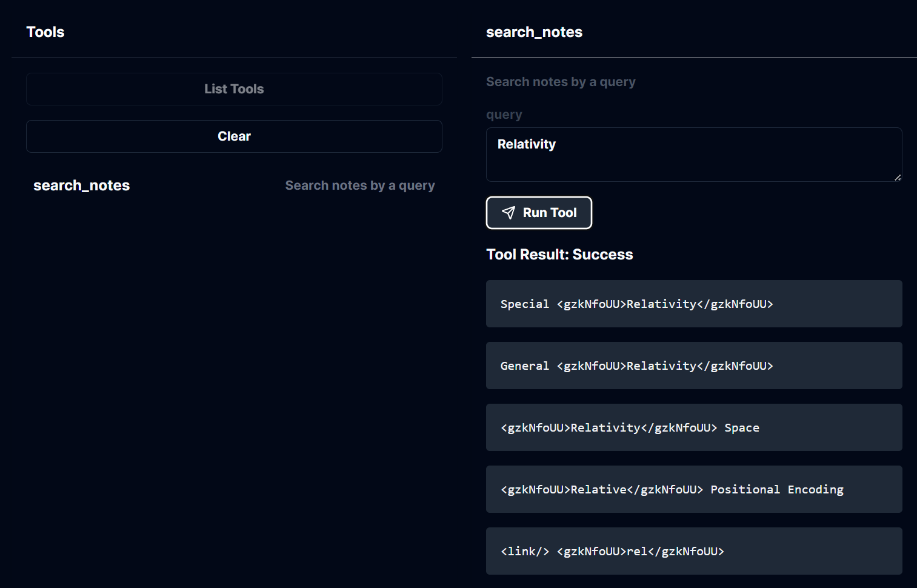Select the 'Relative Positional Encoding' result row

tap(694, 489)
